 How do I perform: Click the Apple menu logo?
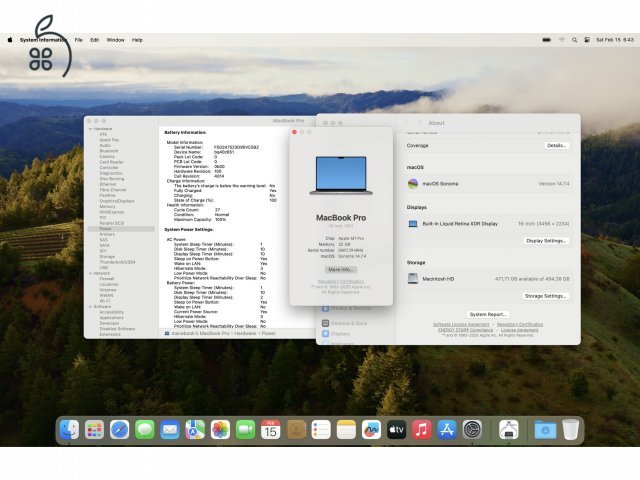coord(10,40)
